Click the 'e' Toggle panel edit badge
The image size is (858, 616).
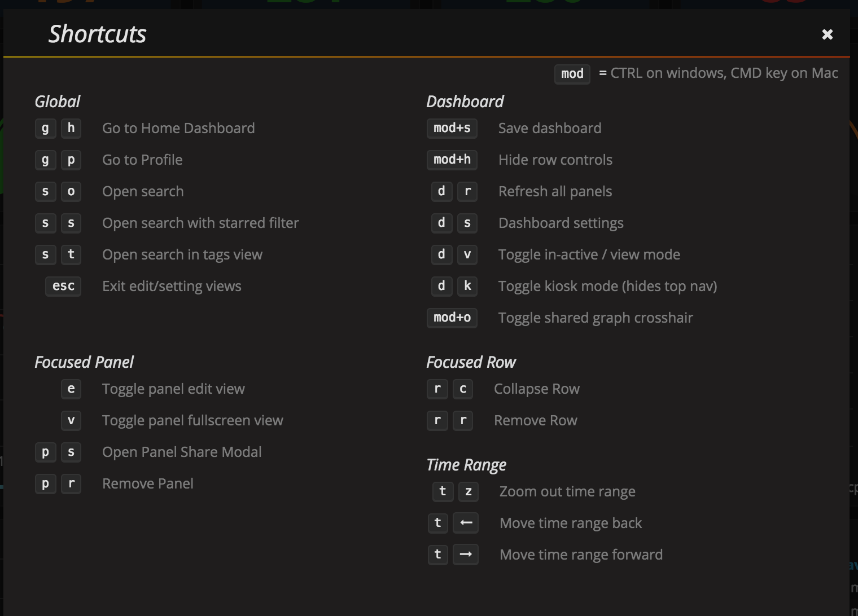click(x=71, y=389)
